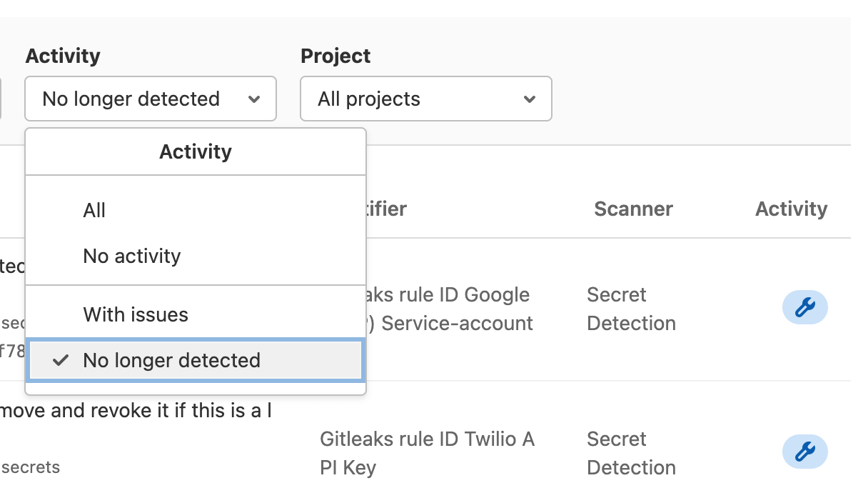This screenshot has width=868, height=503.
Task: Click the wrench icon beside Google Service-account finding
Action: click(x=805, y=307)
